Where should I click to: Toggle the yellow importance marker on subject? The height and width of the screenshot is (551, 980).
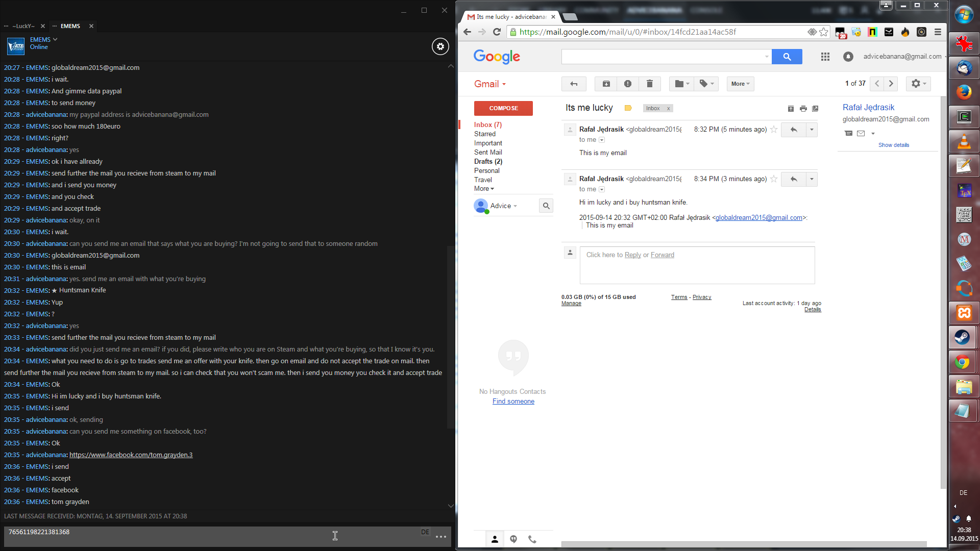click(x=628, y=108)
